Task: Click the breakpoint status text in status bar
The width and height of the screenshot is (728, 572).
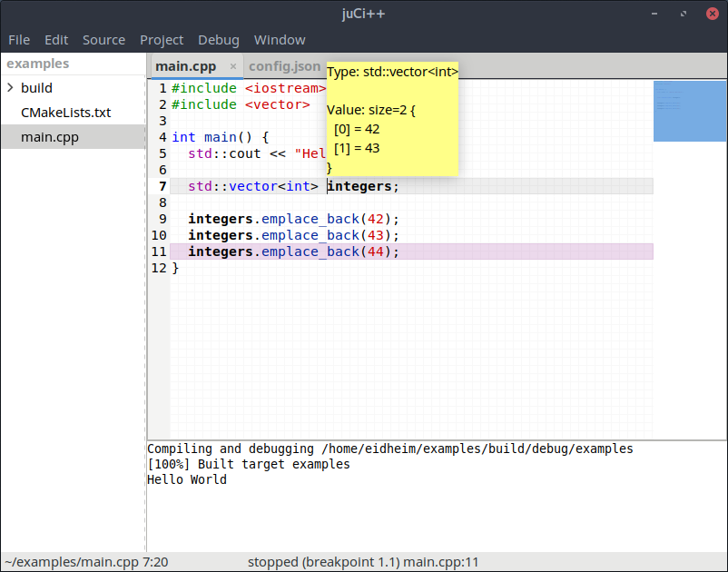Action: pos(363,562)
